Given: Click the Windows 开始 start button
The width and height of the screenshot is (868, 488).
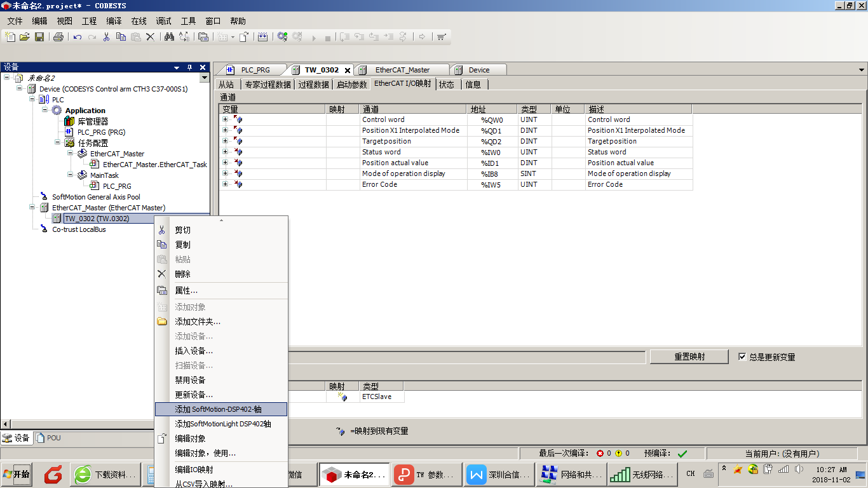Looking at the screenshot, I should (x=17, y=475).
